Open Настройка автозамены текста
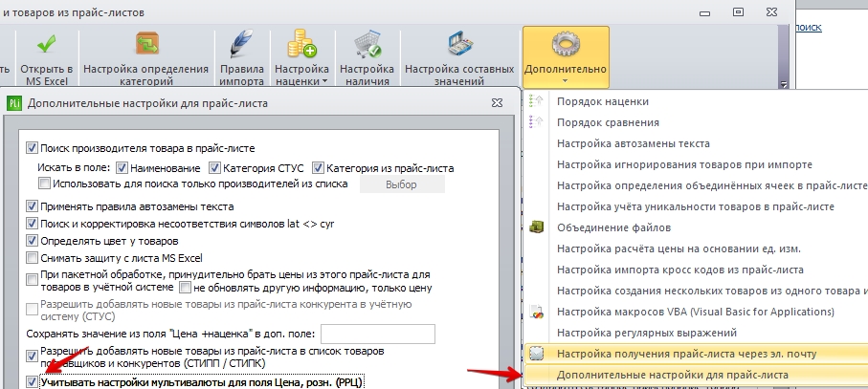 point(634,143)
